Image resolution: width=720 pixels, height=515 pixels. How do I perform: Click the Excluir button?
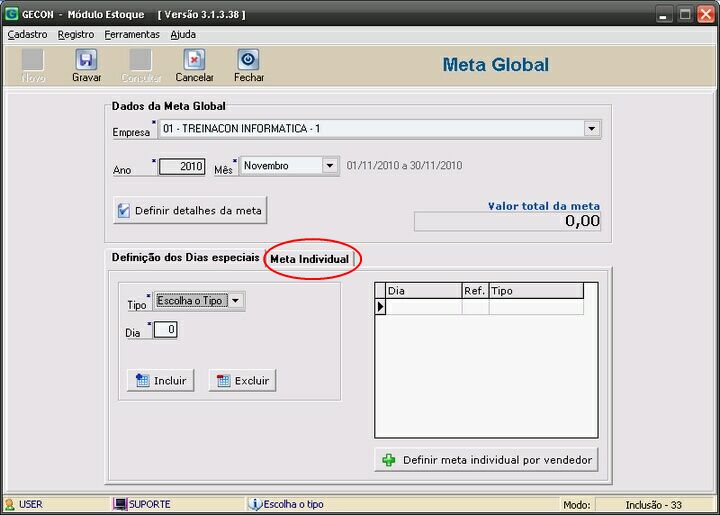pyautogui.click(x=242, y=381)
